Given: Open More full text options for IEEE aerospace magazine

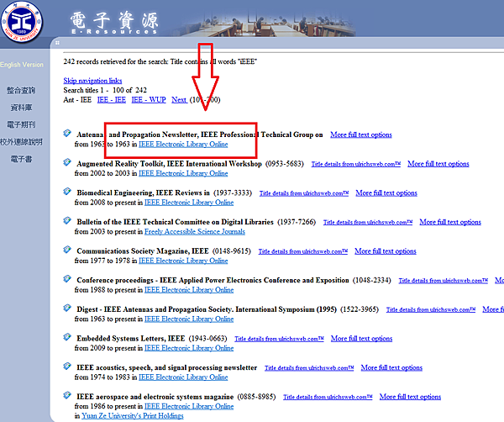Looking at the screenshot, I should [410, 397].
